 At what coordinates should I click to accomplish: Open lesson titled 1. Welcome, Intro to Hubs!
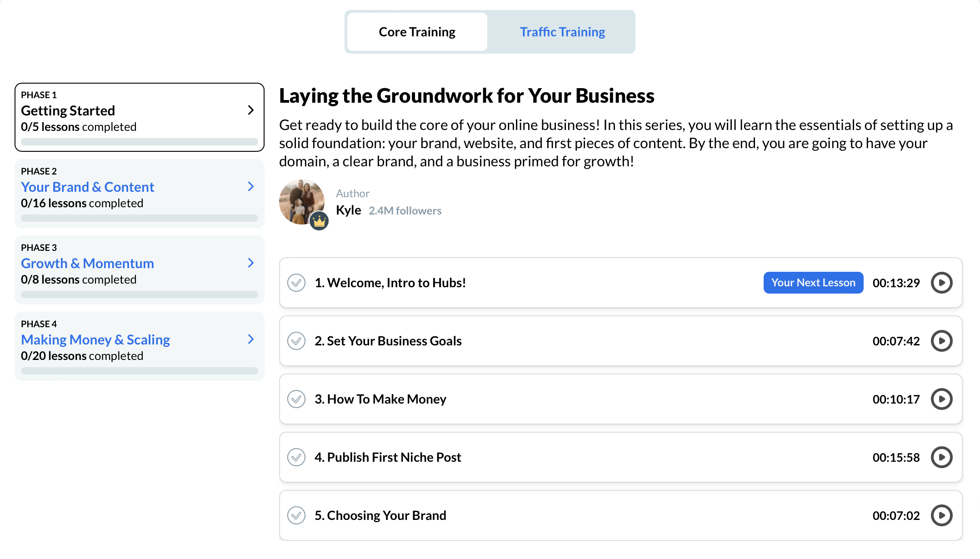[390, 283]
